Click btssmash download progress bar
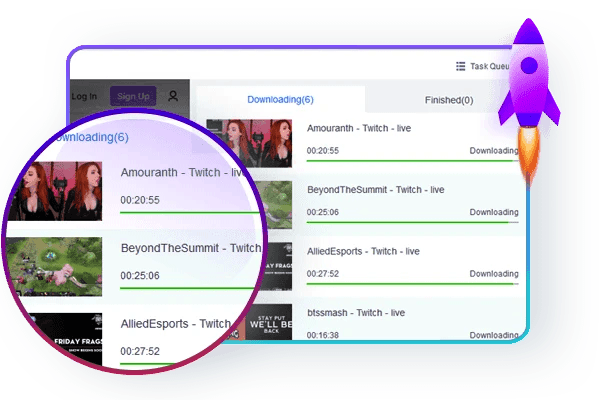600x400 pixels. [x=412, y=346]
